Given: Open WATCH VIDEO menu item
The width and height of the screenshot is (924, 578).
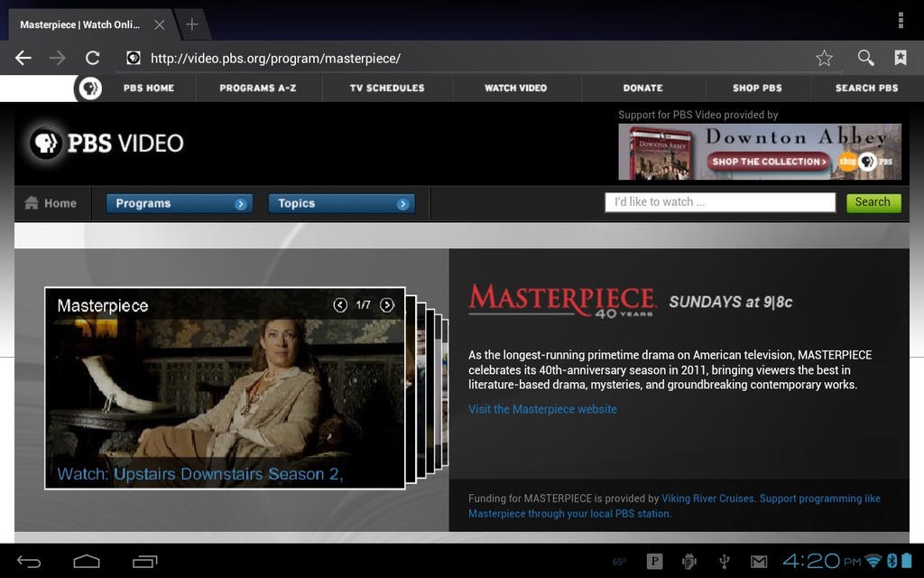Looking at the screenshot, I should [x=515, y=88].
